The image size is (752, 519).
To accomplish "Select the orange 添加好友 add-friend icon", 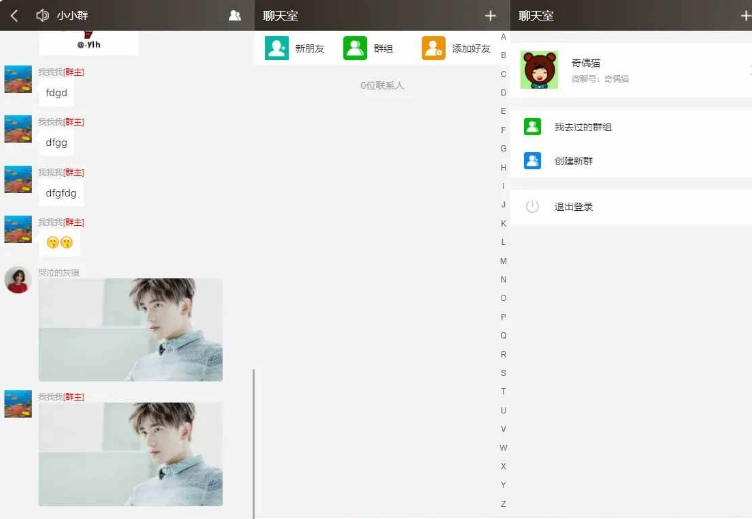I will [x=433, y=48].
